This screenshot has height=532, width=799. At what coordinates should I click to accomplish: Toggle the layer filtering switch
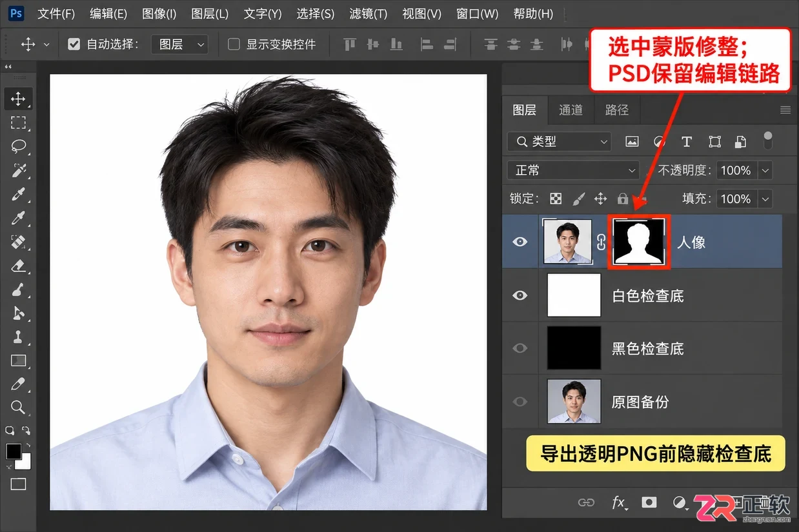click(767, 141)
